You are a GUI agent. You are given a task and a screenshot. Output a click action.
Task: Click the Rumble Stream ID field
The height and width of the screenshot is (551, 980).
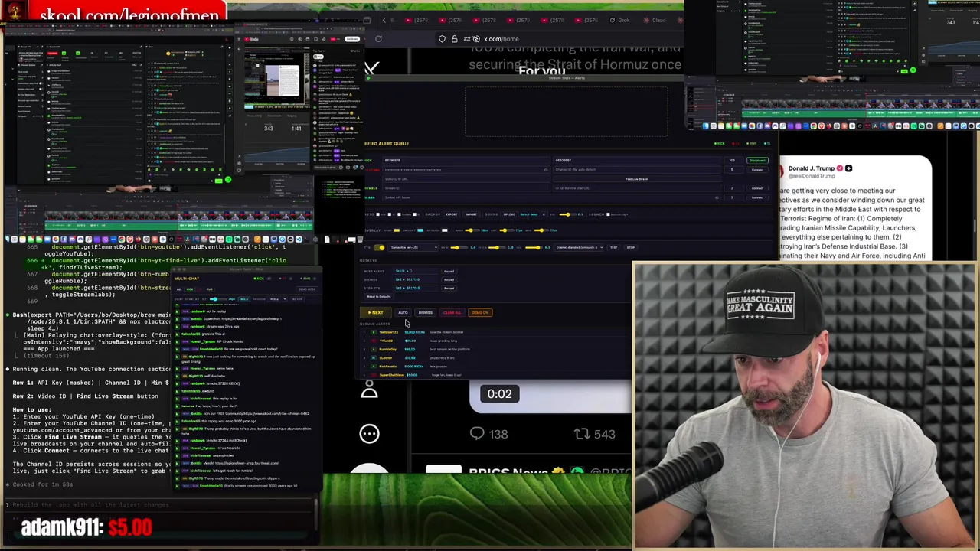pyautogui.click(x=466, y=188)
